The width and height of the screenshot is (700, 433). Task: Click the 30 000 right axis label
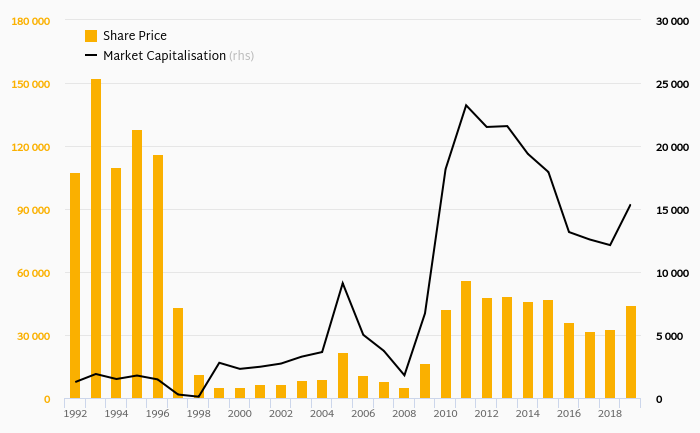pyautogui.click(x=671, y=21)
